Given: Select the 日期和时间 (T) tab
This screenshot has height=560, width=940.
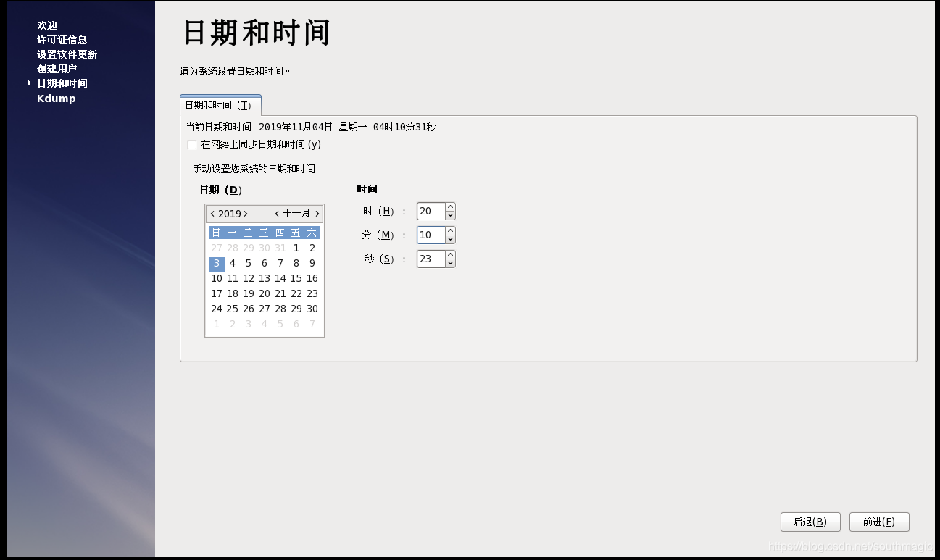Looking at the screenshot, I should tap(220, 105).
